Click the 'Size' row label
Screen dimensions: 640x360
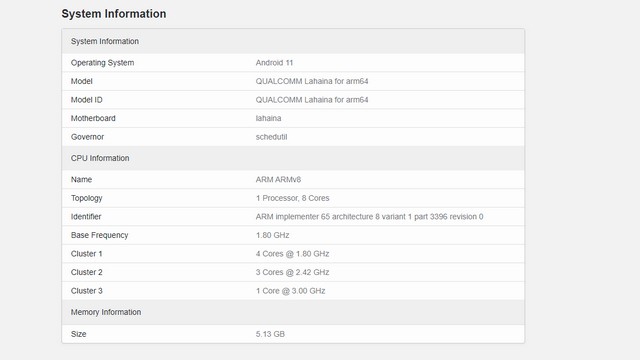(78, 334)
